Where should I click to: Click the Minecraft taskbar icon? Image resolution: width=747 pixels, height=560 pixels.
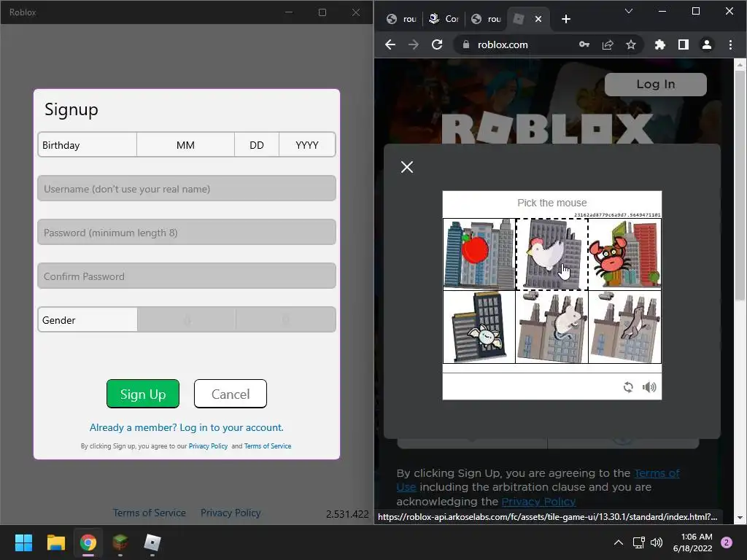pyautogui.click(x=120, y=542)
